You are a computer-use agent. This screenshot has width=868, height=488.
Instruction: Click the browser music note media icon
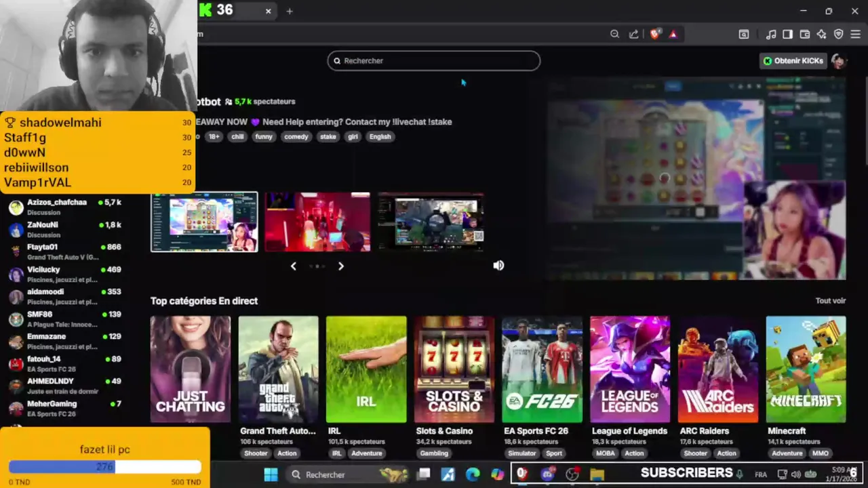(x=771, y=34)
